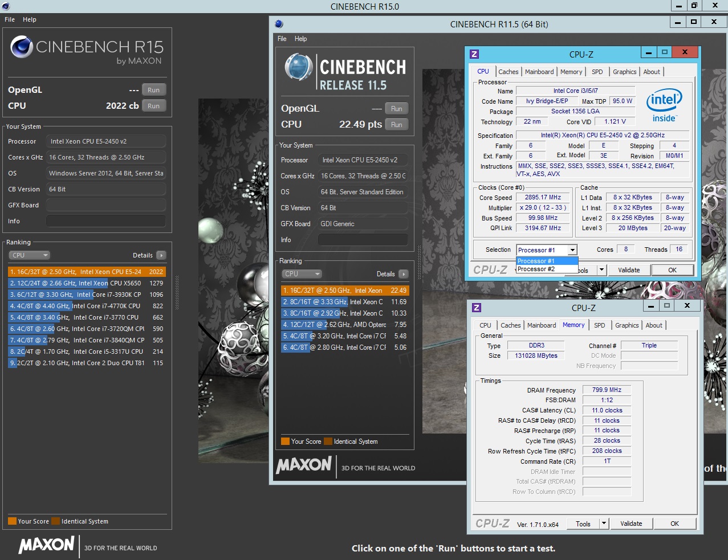
Task: Switch to Memory tab in upper CPU-Z
Action: click(571, 72)
